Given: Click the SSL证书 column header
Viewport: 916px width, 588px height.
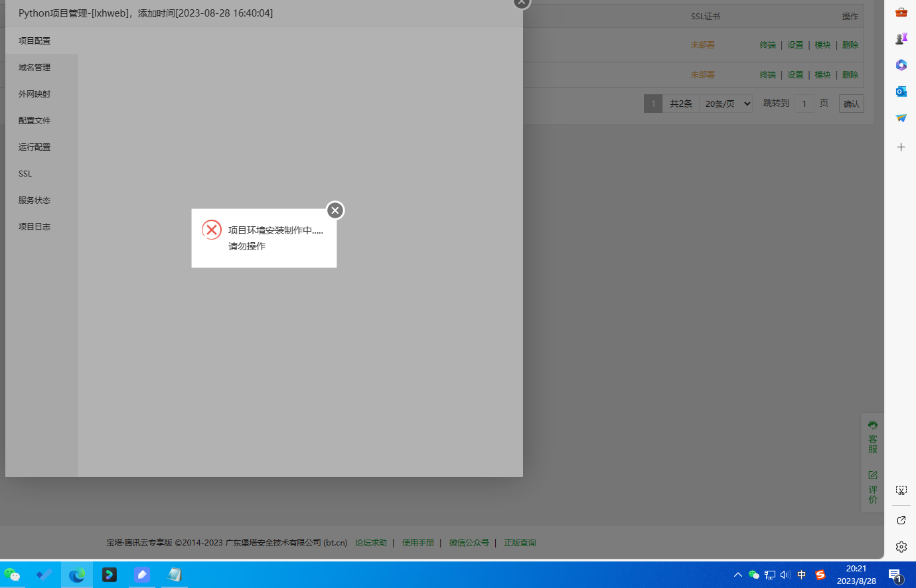Looking at the screenshot, I should 706,17.
